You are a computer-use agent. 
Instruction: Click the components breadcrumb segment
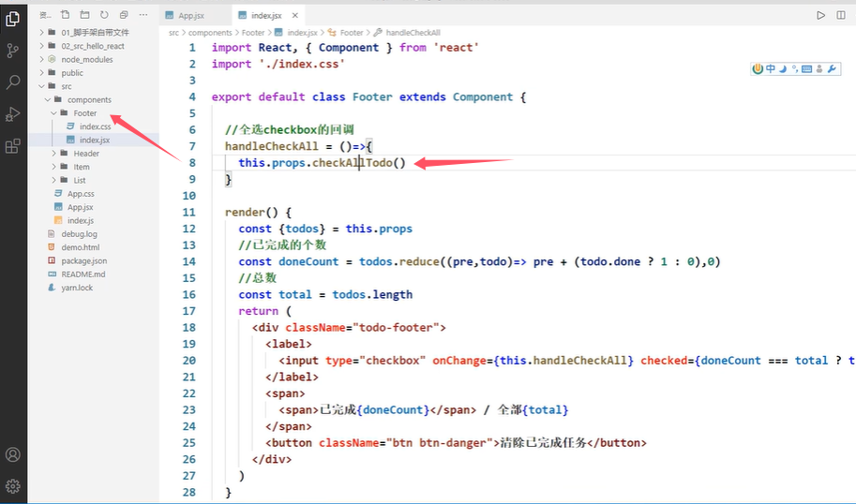point(210,33)
